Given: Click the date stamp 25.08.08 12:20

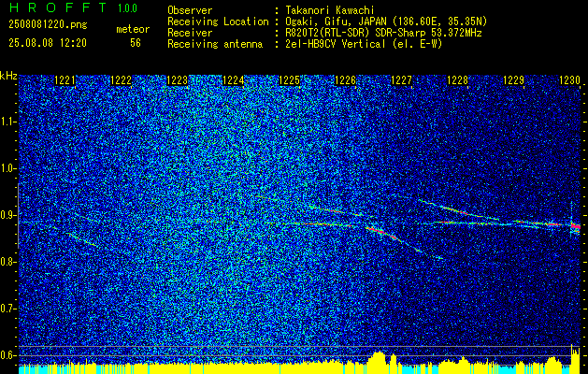Looking at the screenshot, I should [x=48, y=43].
